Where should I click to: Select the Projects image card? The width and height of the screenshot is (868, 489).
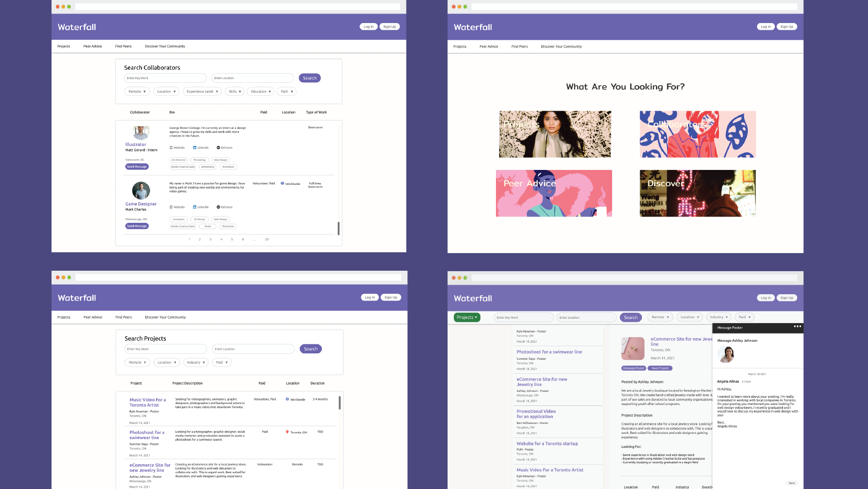point(555,134)
